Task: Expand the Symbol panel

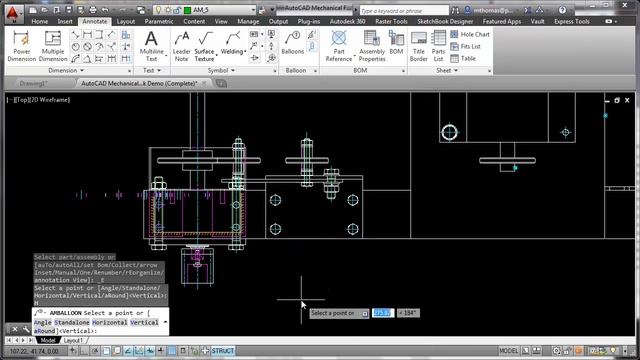Action: pyautogui.click(x=221, y=71)
